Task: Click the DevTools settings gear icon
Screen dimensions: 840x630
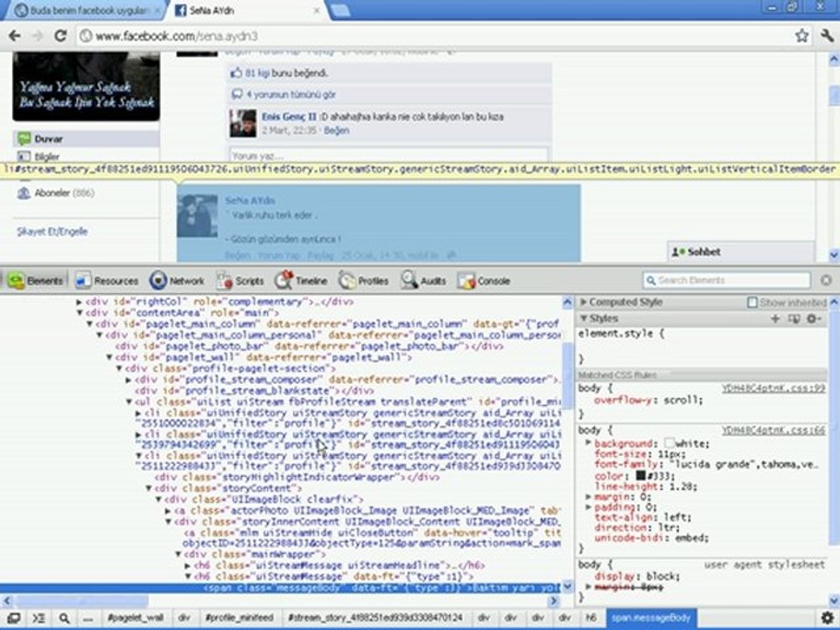Action: [x=827, y=617]
